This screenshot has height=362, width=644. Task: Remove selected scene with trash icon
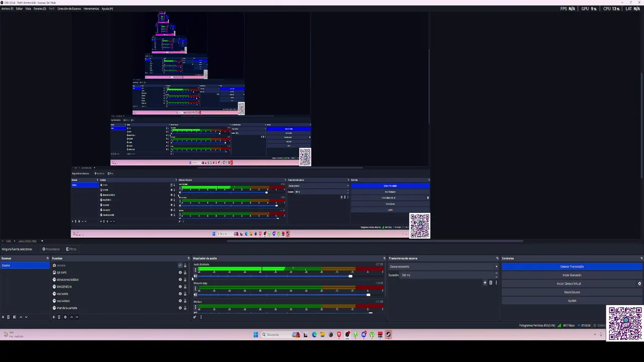click(x=9, y=317)
